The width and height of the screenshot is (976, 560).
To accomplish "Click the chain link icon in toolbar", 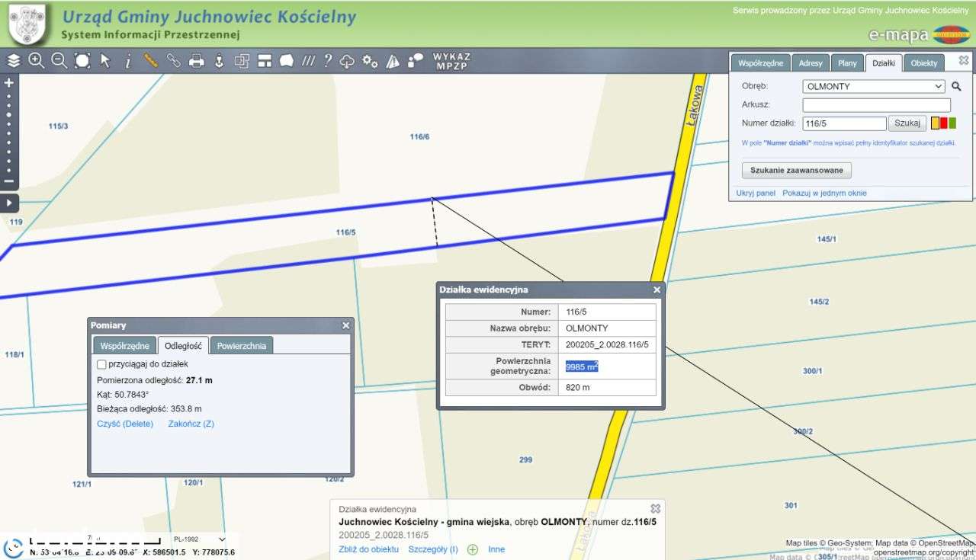I will 174,61.
